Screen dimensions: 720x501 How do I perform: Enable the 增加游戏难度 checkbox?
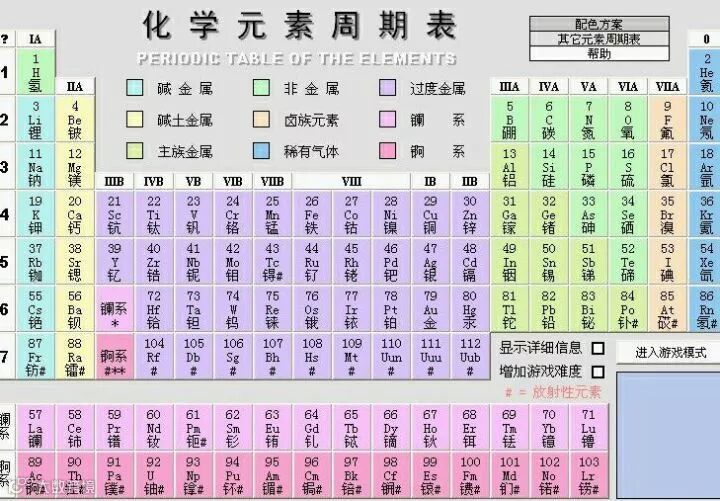click(597, 372)
